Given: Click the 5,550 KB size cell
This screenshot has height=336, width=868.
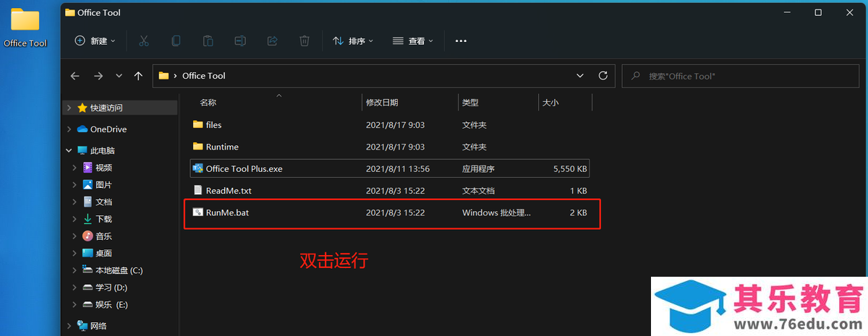Looking at the screenshot, I should coord(570,169).
